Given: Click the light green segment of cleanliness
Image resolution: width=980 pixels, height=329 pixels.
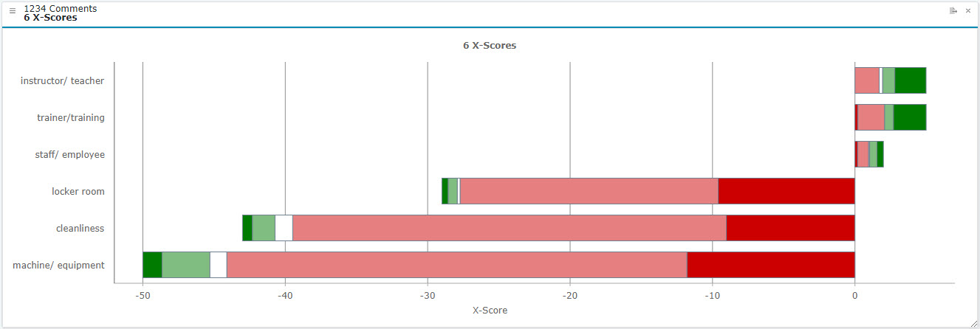Looking at the screenshot, I should click(x=264, y=228).
